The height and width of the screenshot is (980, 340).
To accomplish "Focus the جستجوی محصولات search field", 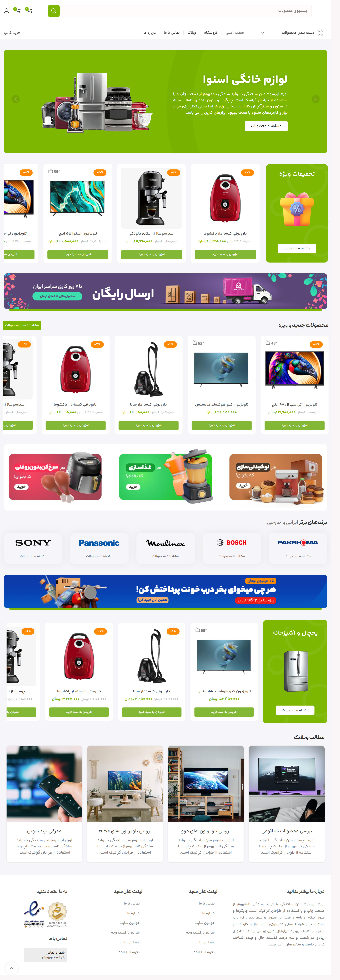I will (186, 11).
